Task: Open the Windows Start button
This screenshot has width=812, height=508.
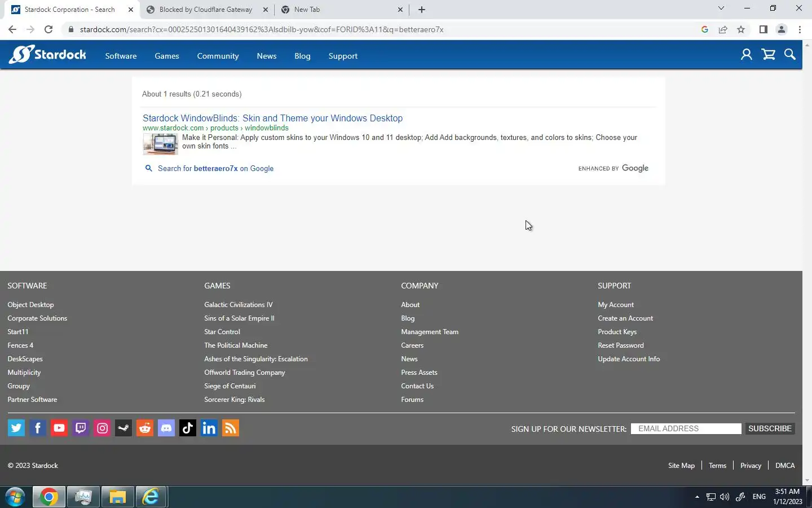Action: pos(15,497)
